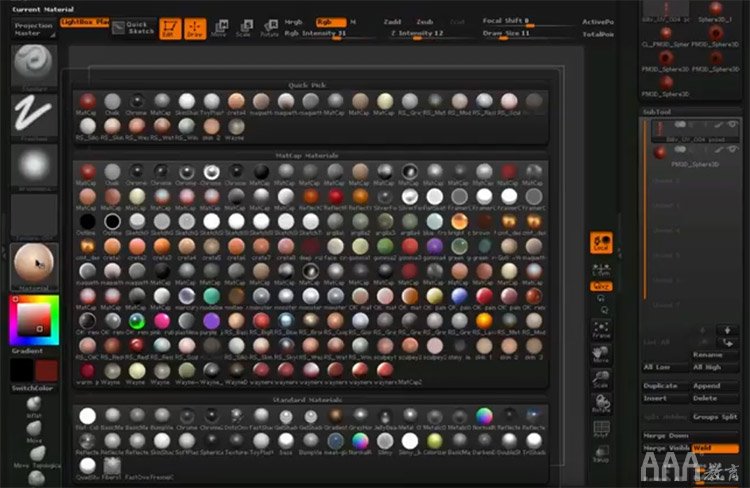
Task: Open the stroke type thumbnail
Action: (x=34, y=116)
